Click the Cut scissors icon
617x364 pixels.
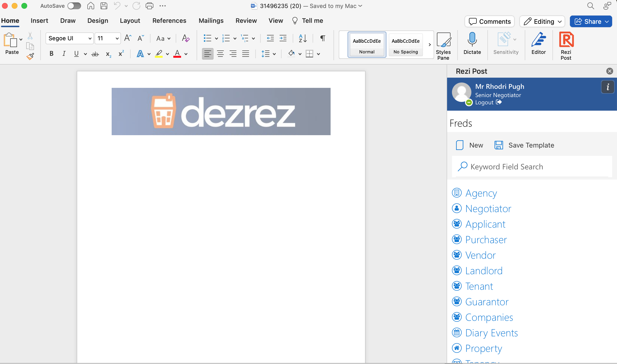[30, 36]
